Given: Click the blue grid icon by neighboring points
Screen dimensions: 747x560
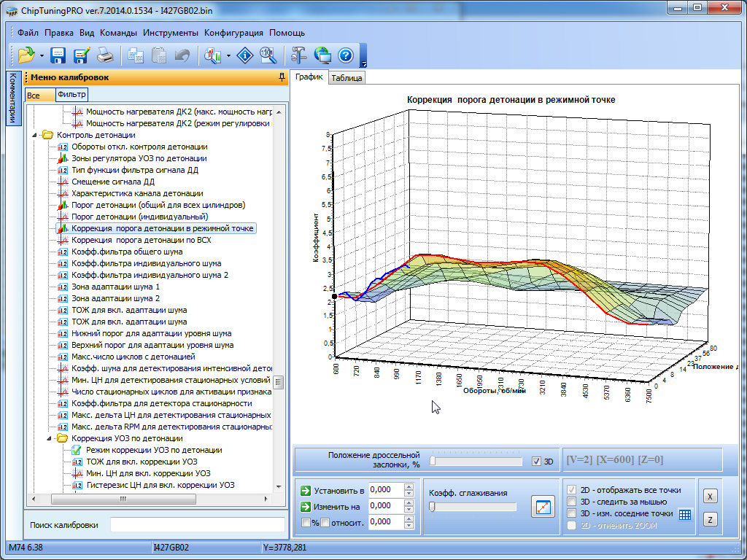Looking at the screenshot, I should [x=684, y=514].
